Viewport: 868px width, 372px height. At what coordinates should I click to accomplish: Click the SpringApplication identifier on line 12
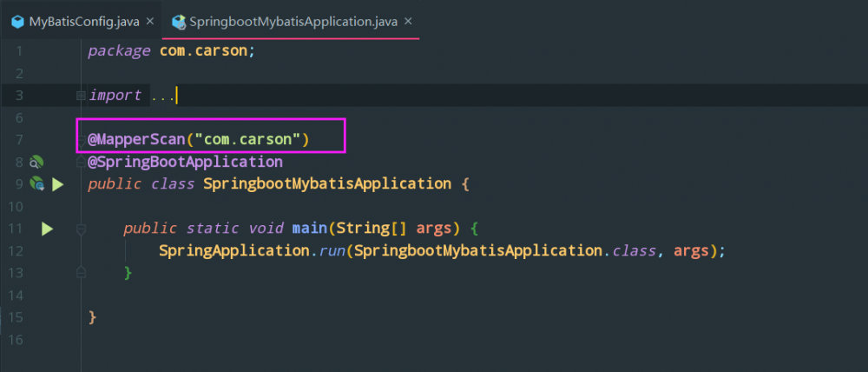(x=234, y=250)
